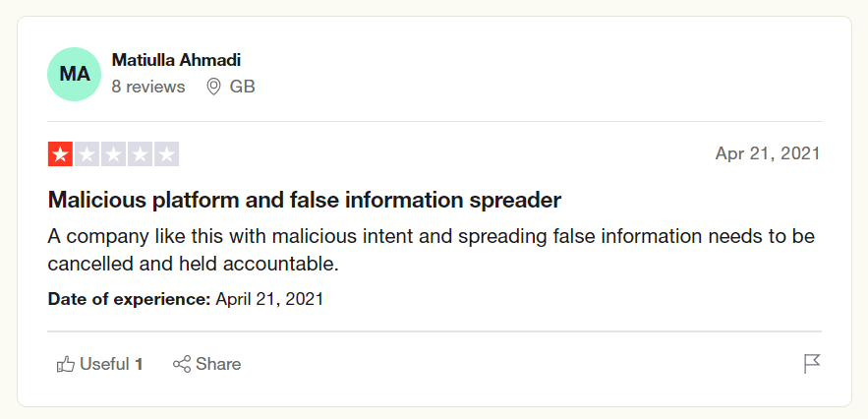Click the GB country label
868x419 pixels.
(242, 87)
